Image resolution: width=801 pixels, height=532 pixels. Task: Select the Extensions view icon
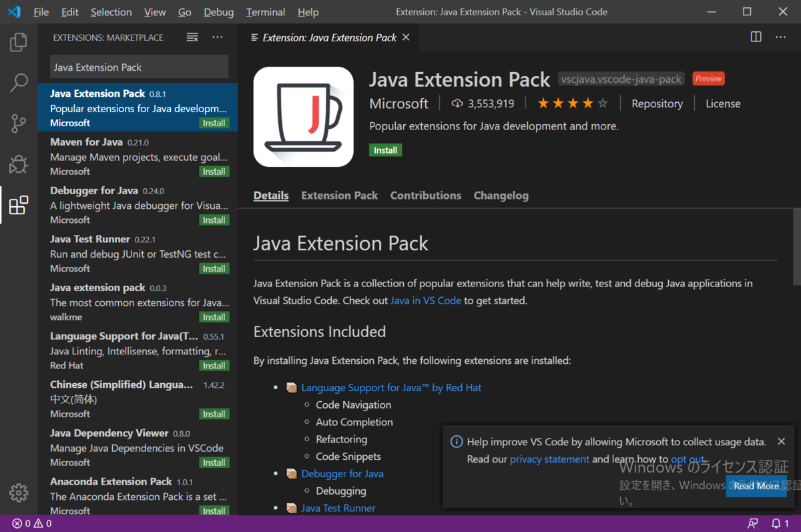(x=19, y=205)
